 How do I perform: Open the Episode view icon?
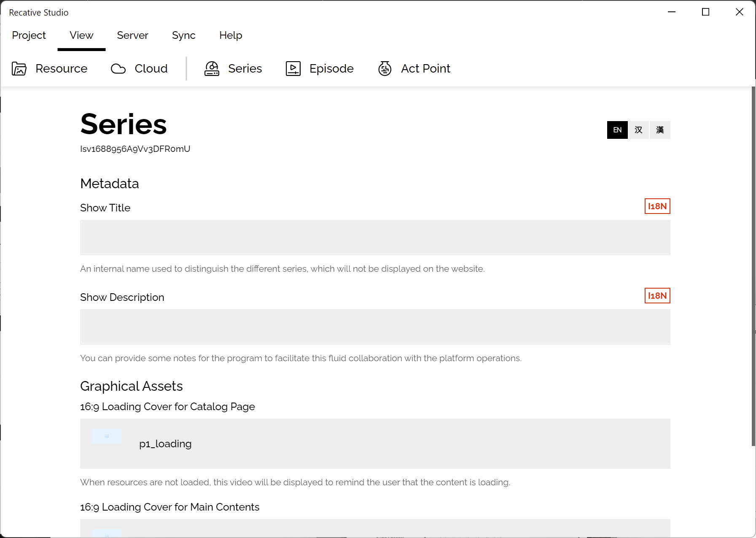click(293, 68)
